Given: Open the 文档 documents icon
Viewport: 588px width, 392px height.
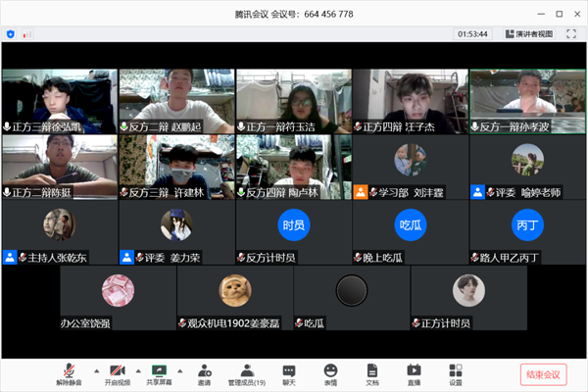Looking at the screenshot, I should point(372,374).
